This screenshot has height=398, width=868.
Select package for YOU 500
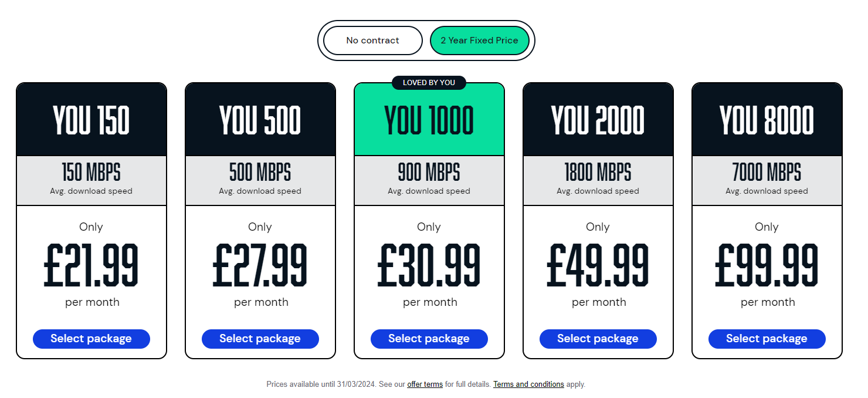[260, 339]
